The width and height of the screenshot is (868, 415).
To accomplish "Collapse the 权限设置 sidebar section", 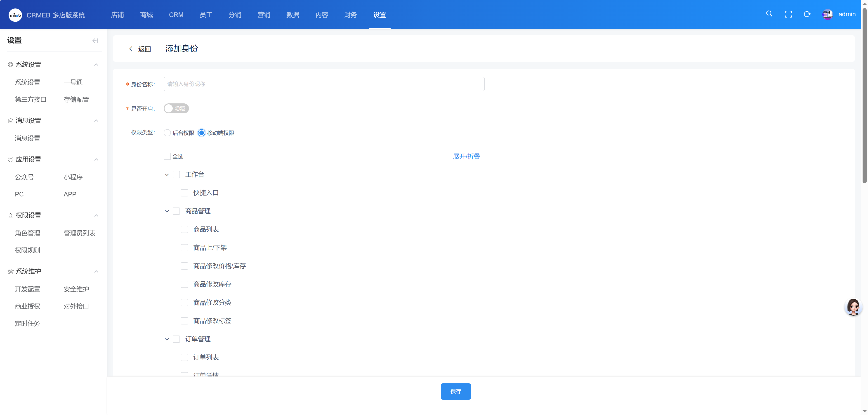I will (x=96, y=215).
